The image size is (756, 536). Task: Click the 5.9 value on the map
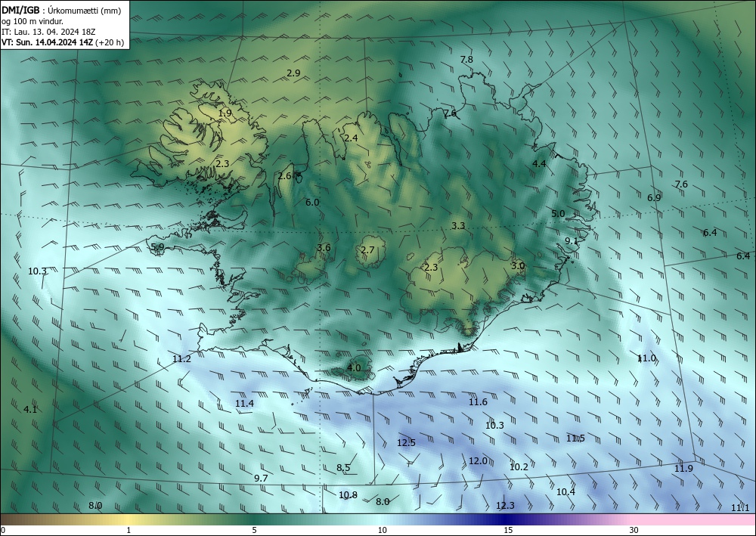[x=158, y=246]
